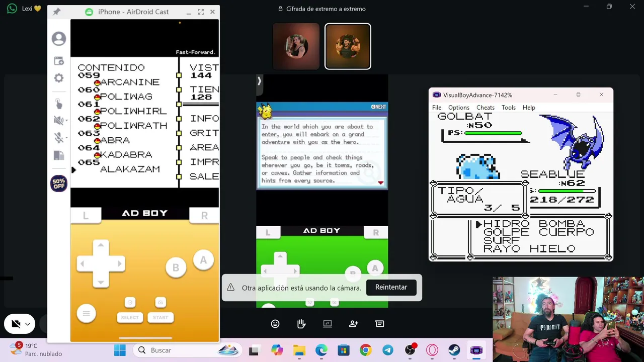644x362 pixels.
Task: Open Microsoft Edge from the taskbar
Action: point(321,350)
